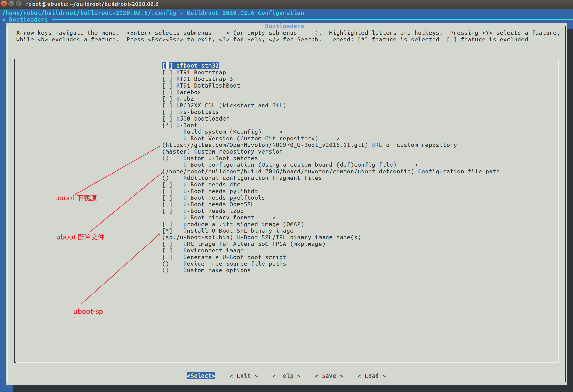Click the Help button

(286, 376)
